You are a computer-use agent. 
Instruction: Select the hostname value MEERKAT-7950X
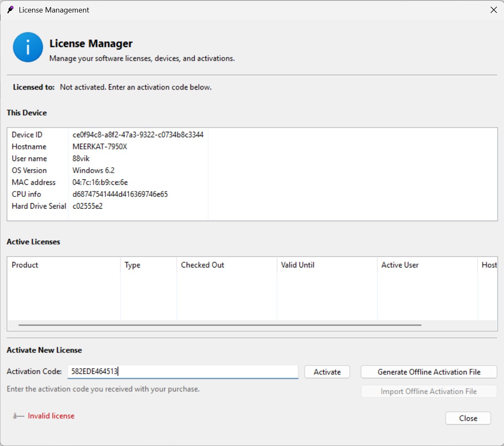100,146
